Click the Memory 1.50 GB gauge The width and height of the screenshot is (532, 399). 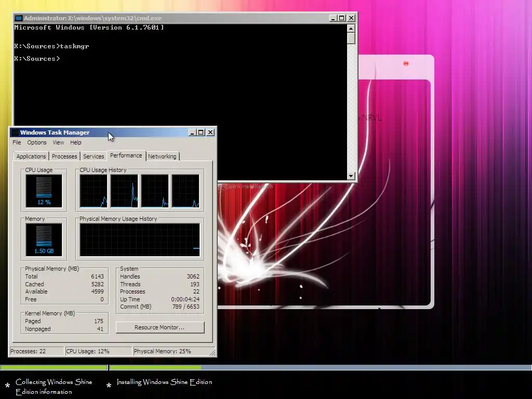[44, 240]
